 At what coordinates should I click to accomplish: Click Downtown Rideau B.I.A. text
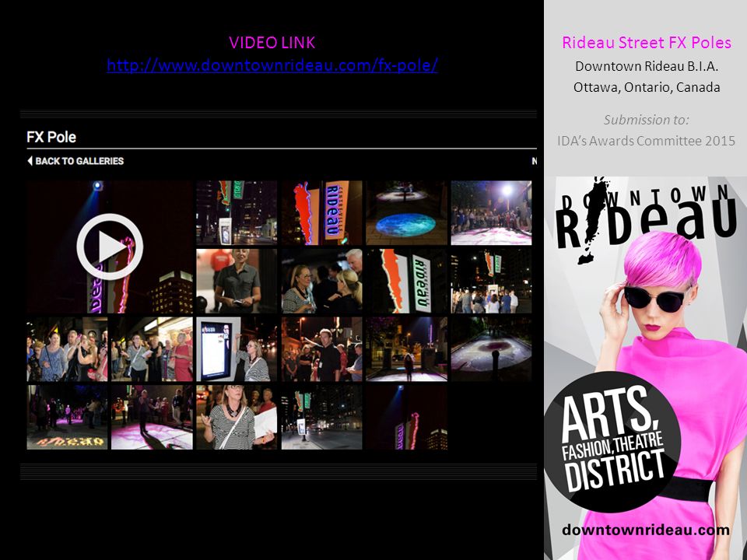(x=647, y=66)
